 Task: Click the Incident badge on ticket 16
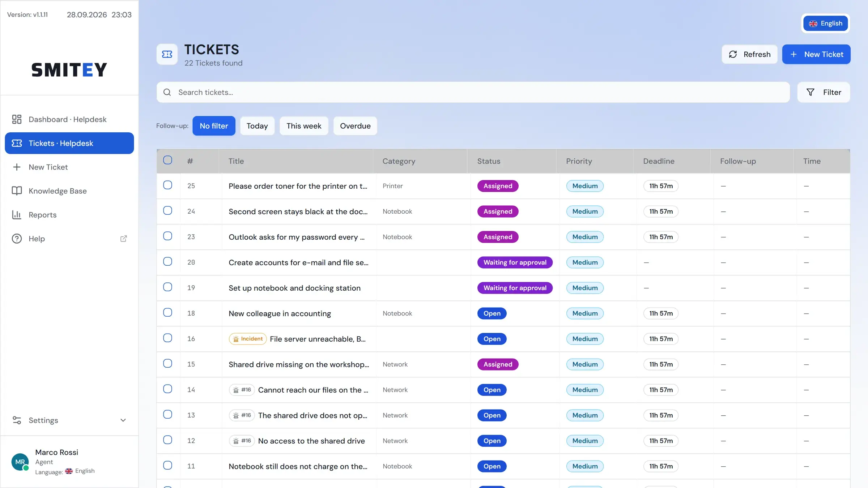coord(248,339)
